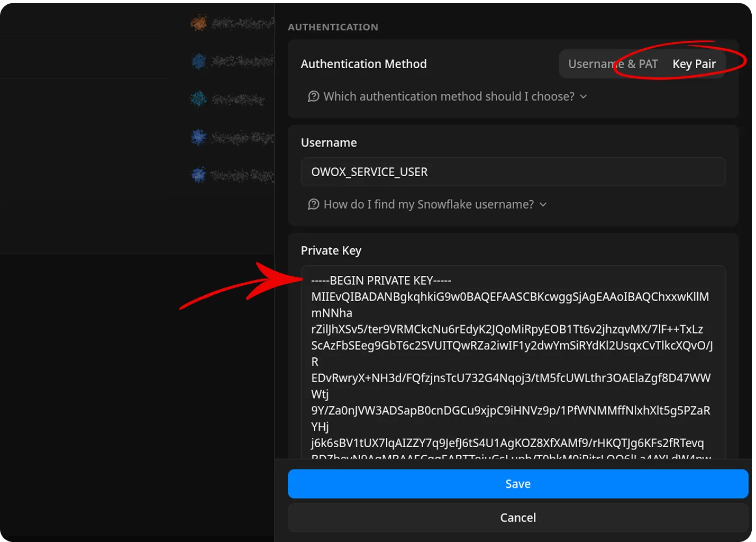The image size is (756, 542).
Task: Click the Username field showing OWOX_SERVICE_USER
Action: click(x=512, y=171)
